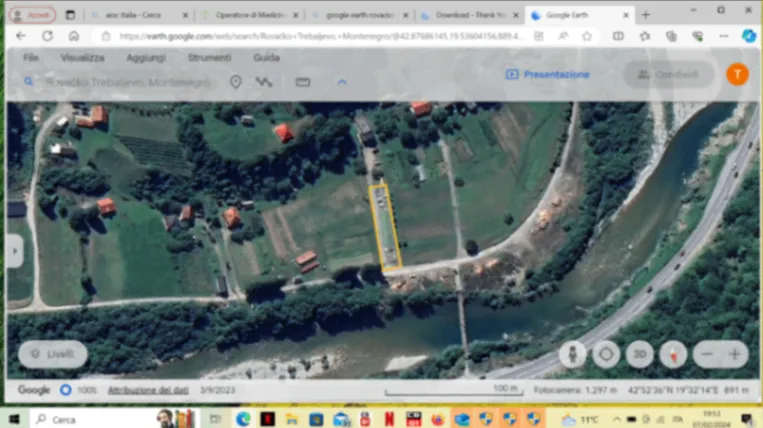Viewport: 763px width, 428px height.
Task: Switch to the Operatore di Medicina tab
Action: (x=249, y=15)
